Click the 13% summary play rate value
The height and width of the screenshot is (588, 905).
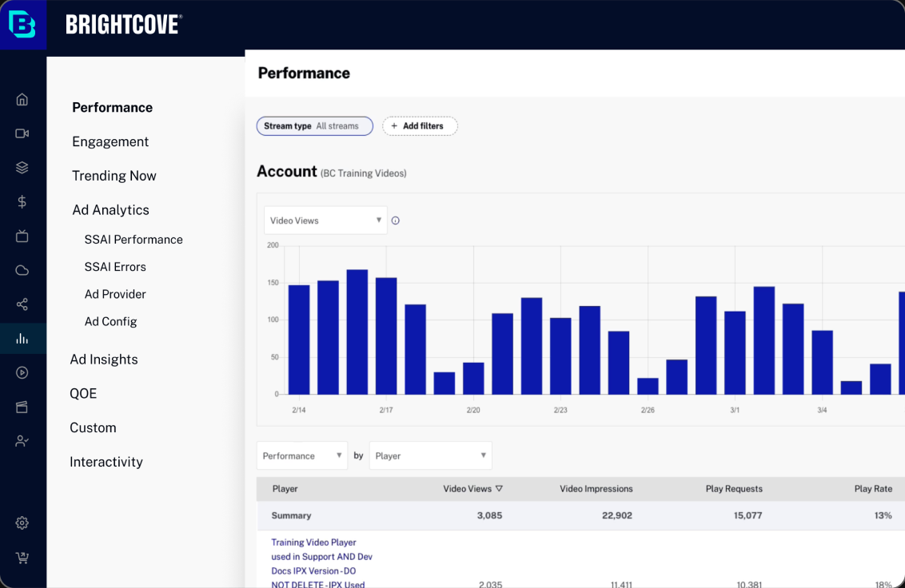click(x=883, y=515)
